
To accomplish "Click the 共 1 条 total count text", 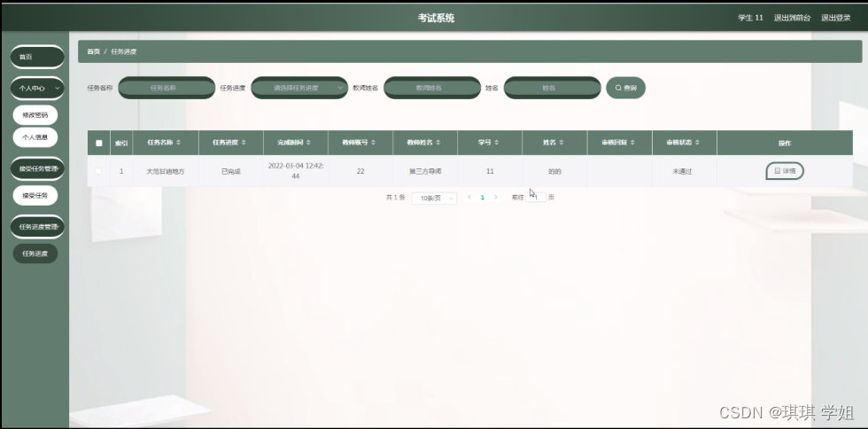I will 396,198.
